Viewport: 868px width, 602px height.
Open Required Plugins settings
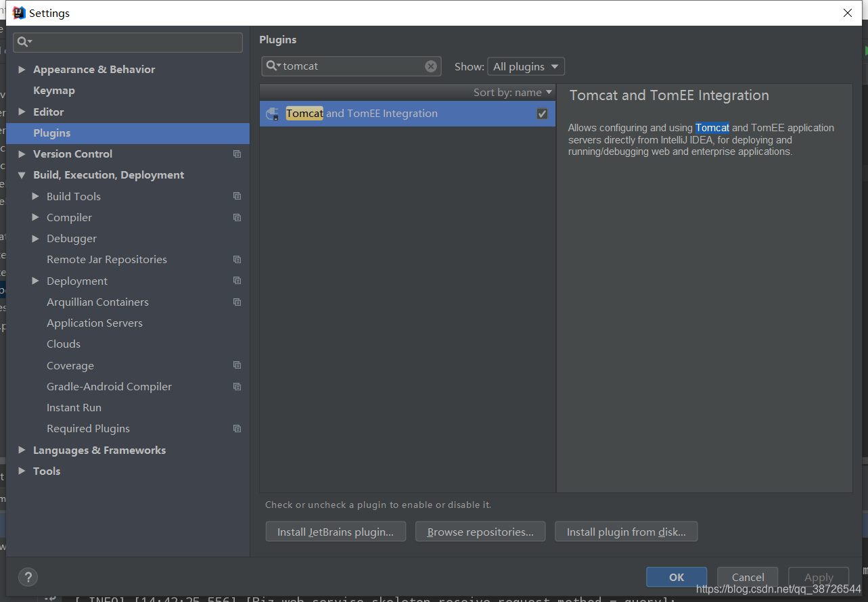click(88, 429)
